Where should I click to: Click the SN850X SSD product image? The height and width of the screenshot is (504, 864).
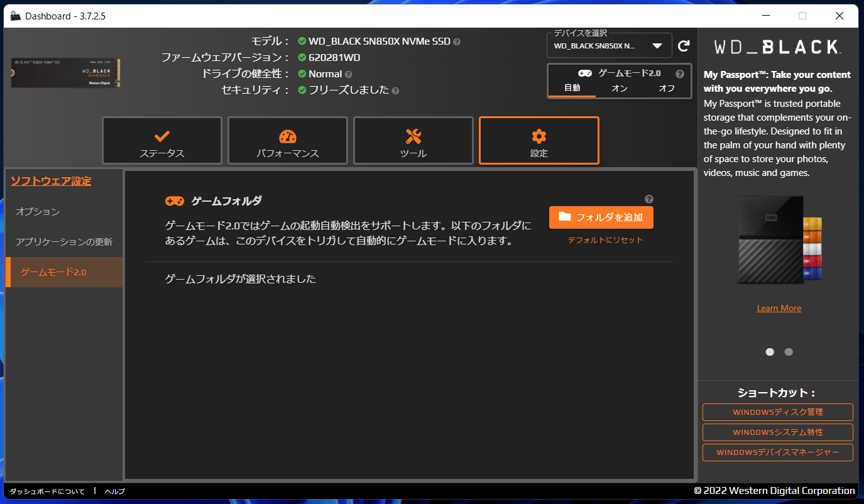(65, 72)
